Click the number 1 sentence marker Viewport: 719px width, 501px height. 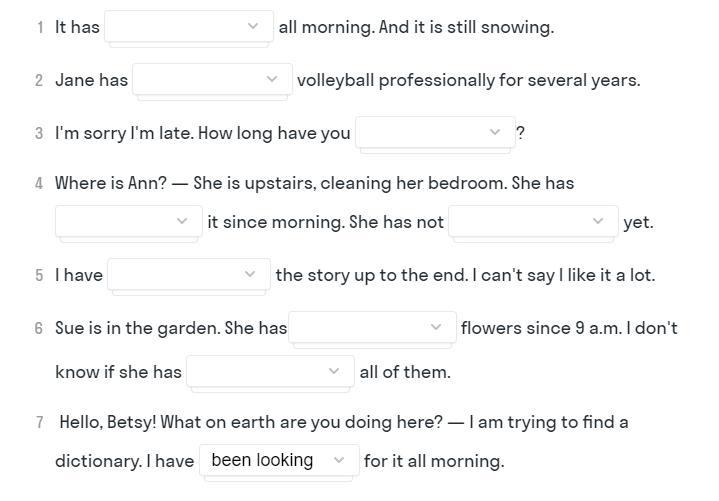pyautogui.click(x=39, y=28)
